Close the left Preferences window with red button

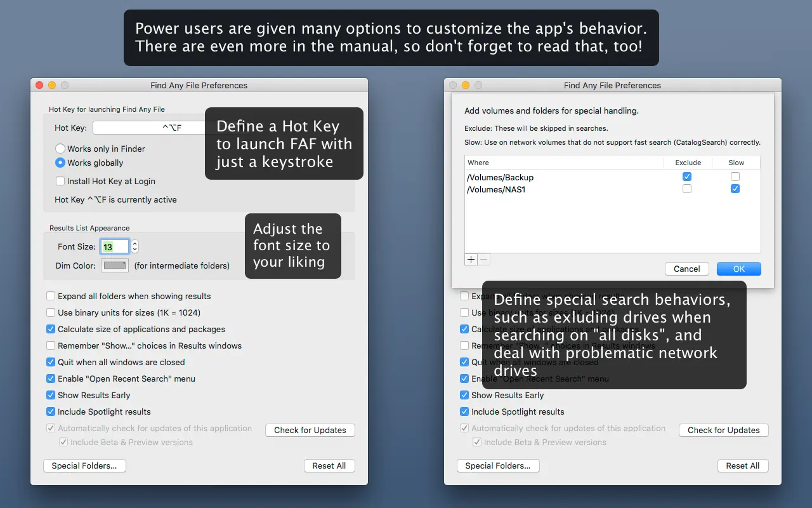pyautogui.click(x=39, y=85)
